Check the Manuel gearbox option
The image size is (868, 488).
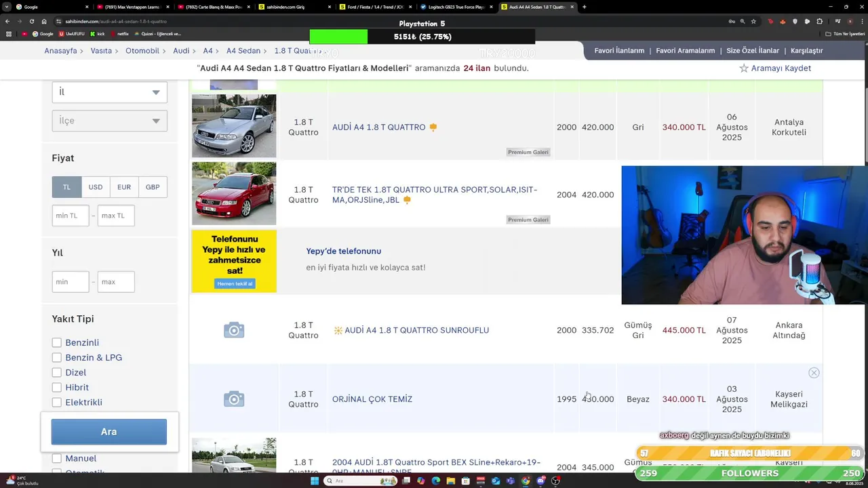57,458
